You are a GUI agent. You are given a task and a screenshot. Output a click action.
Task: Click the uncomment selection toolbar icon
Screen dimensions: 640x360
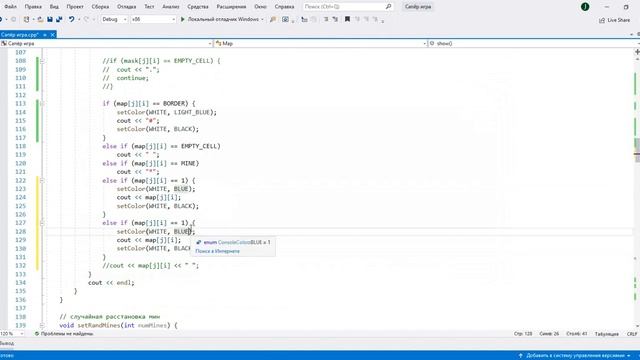coord(335,19)
